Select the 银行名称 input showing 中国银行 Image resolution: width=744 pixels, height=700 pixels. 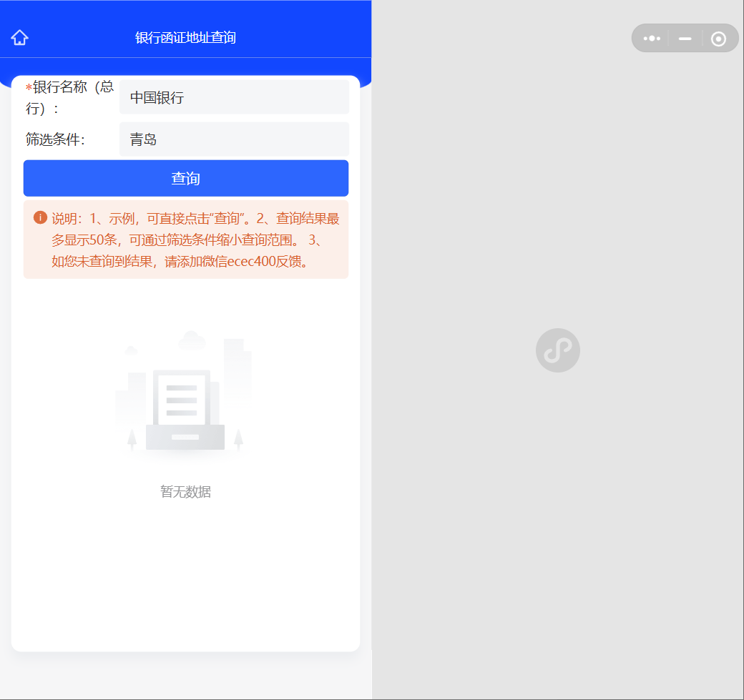[234, 97]
